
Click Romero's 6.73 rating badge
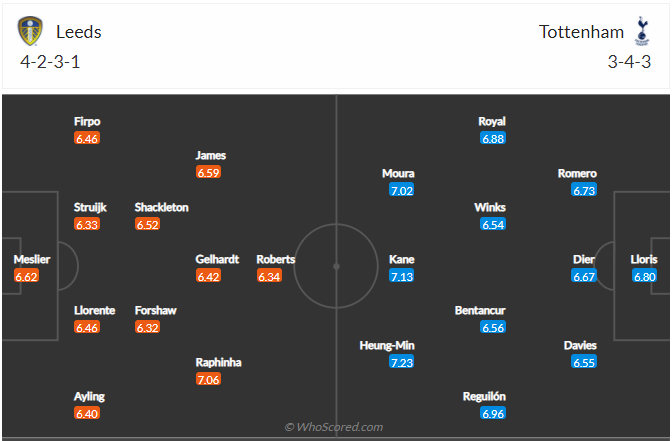(584, 190)
